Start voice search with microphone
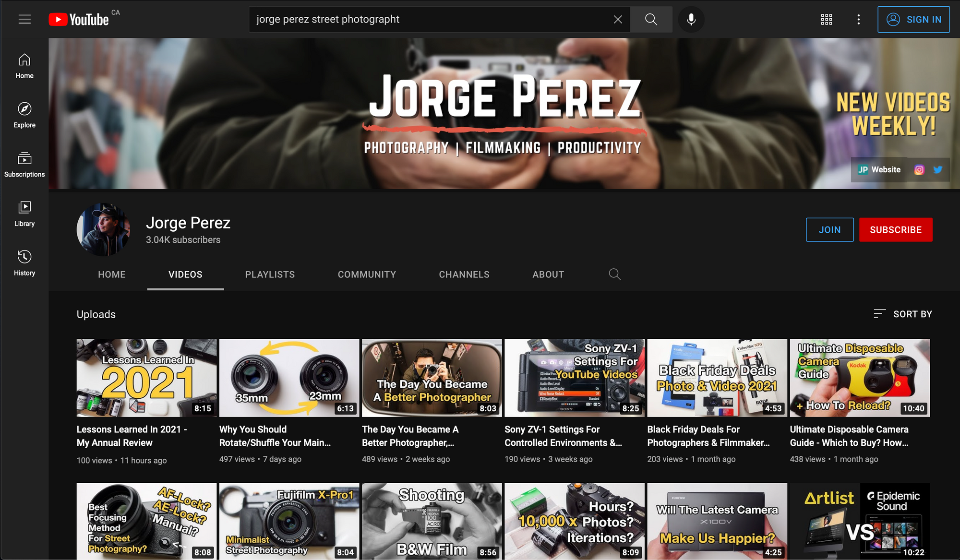 [x=691, y=19]
